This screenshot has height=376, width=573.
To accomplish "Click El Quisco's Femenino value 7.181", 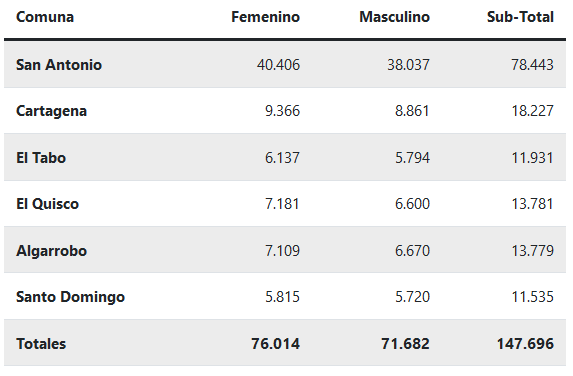I will pyautogui.click(x=282, y=204).
